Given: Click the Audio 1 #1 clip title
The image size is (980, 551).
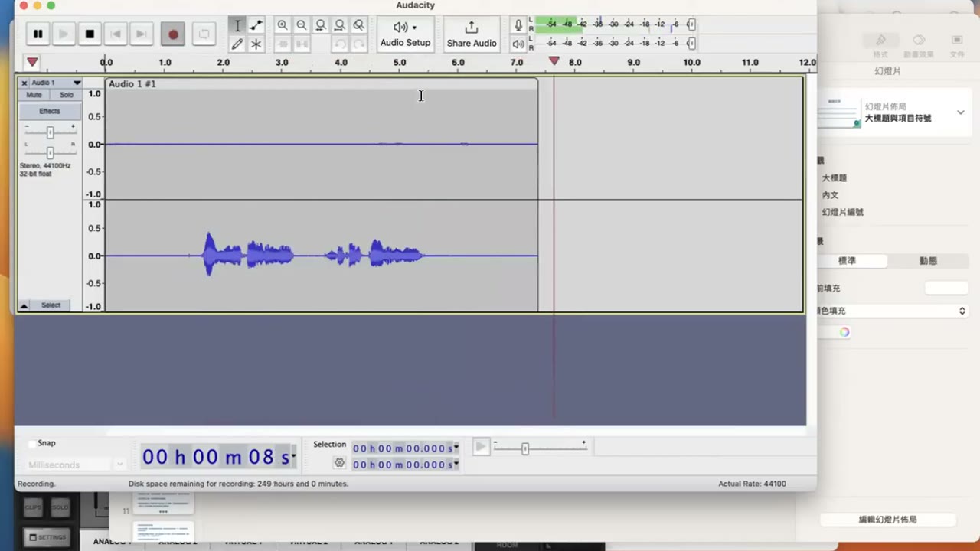Looking at the screenshot, I should point(132,83).
